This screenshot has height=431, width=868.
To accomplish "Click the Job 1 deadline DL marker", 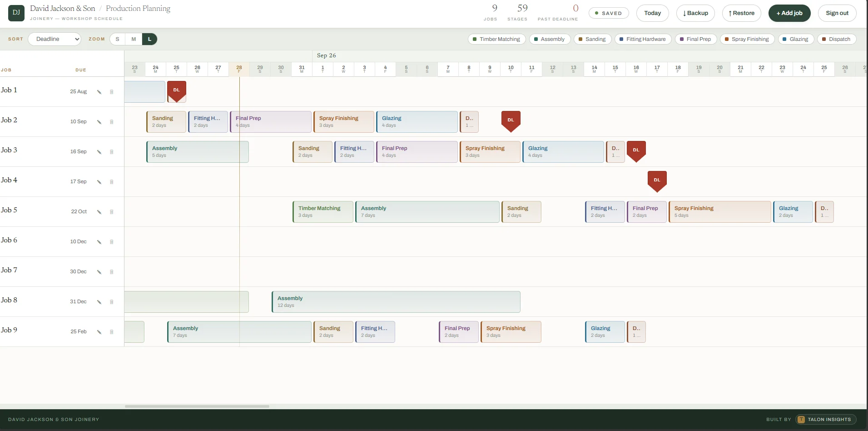I will tap(177, 91).
